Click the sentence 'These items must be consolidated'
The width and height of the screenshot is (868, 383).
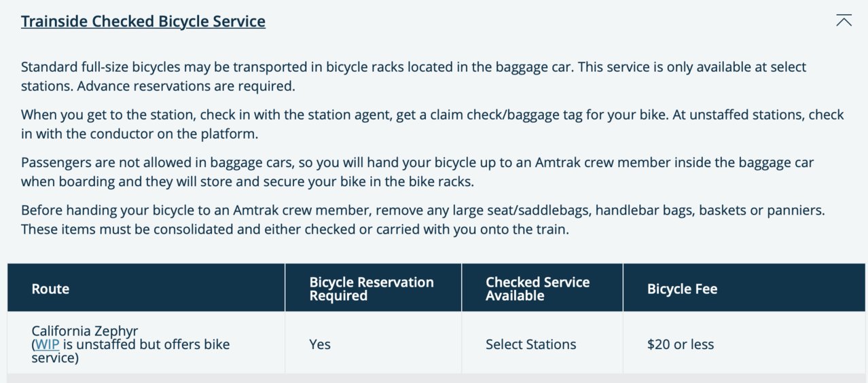294,229
